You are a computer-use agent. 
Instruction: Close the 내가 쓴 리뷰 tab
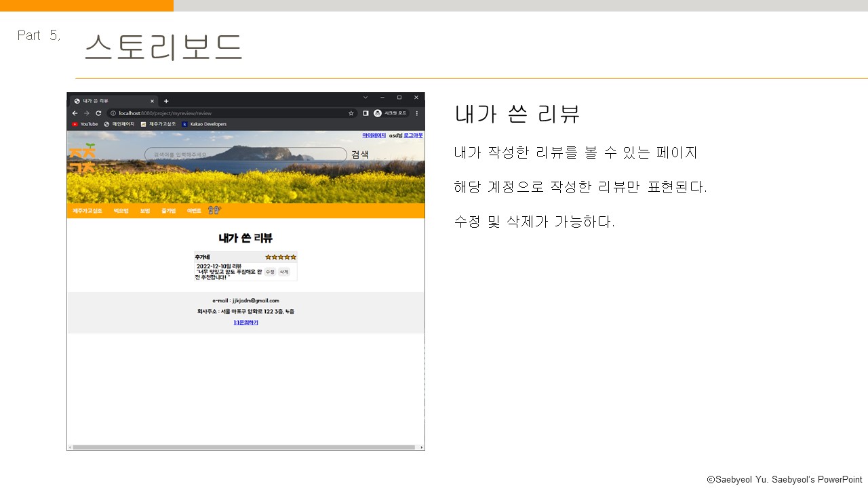[x=152, y=101]
